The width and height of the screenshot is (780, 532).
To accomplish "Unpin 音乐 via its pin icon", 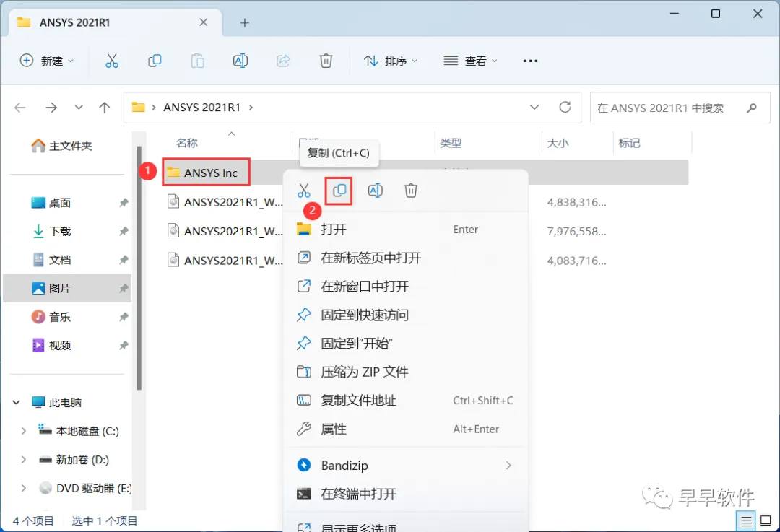I will pyautogui.click(x=124, y=317).
